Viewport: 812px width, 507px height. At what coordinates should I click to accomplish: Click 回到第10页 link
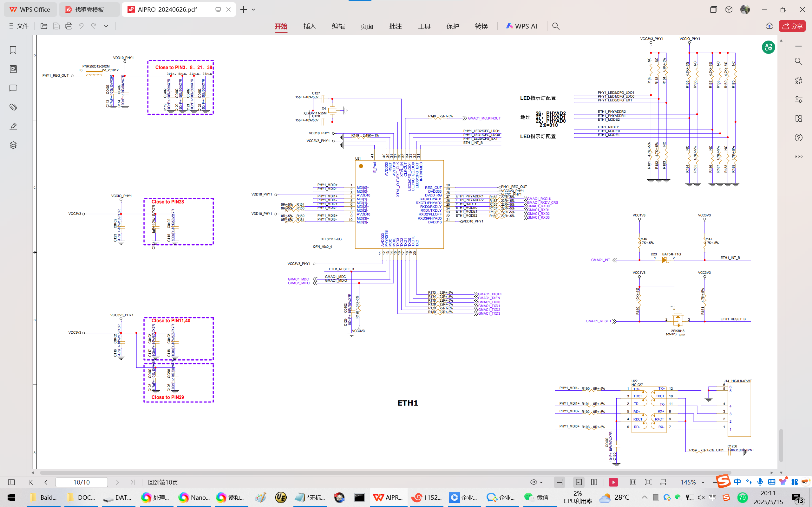coord(163,482)
